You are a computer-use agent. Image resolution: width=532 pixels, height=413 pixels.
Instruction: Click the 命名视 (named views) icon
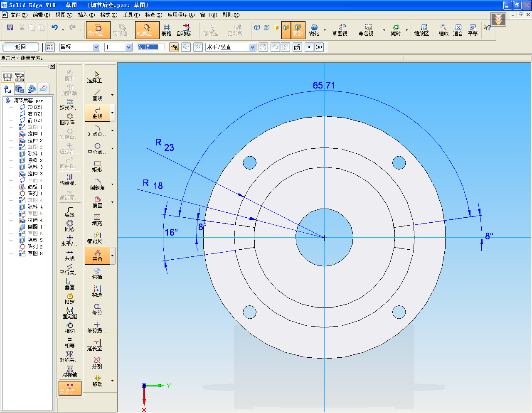pyautogui.click(x=368, y=30)
